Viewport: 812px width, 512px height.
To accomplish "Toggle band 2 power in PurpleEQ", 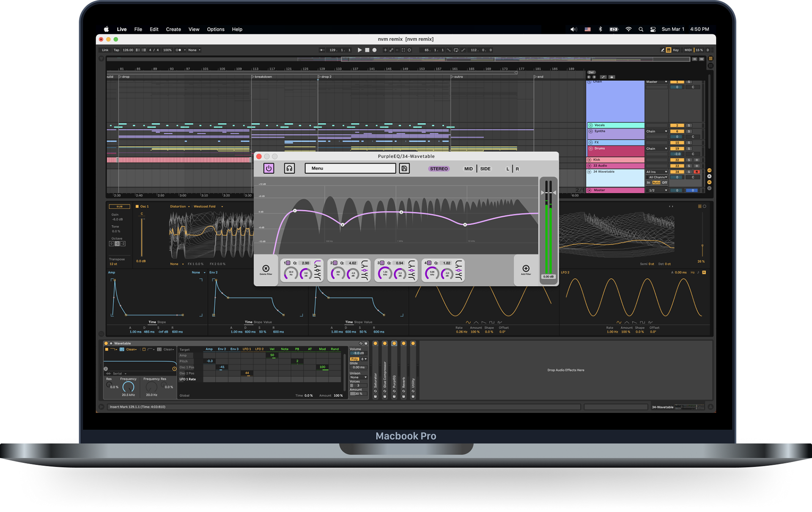I will (335, 263).
